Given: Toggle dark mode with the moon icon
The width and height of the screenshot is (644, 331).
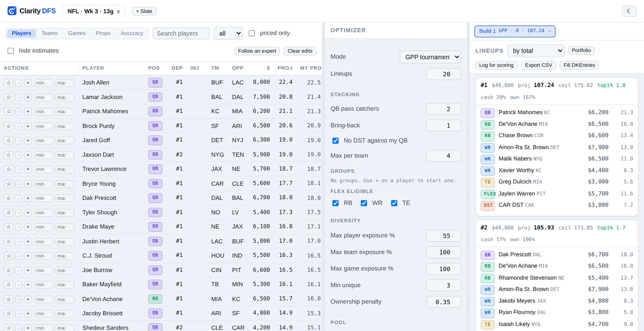Looking at the screenshot, I should 629,11.
